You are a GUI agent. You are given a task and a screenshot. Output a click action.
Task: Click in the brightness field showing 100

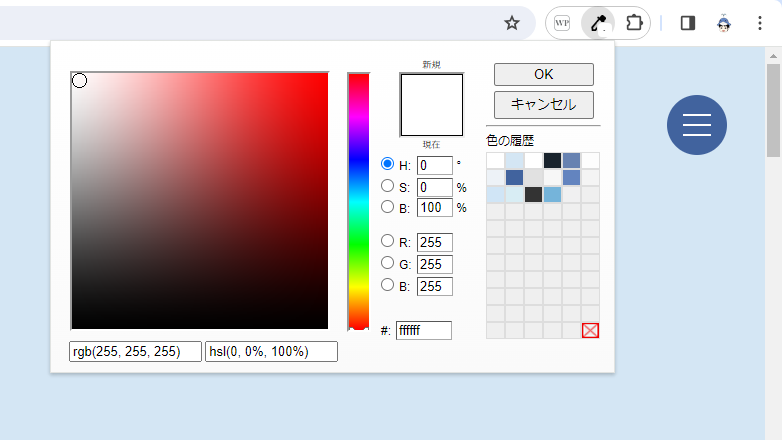pos(435,208)
